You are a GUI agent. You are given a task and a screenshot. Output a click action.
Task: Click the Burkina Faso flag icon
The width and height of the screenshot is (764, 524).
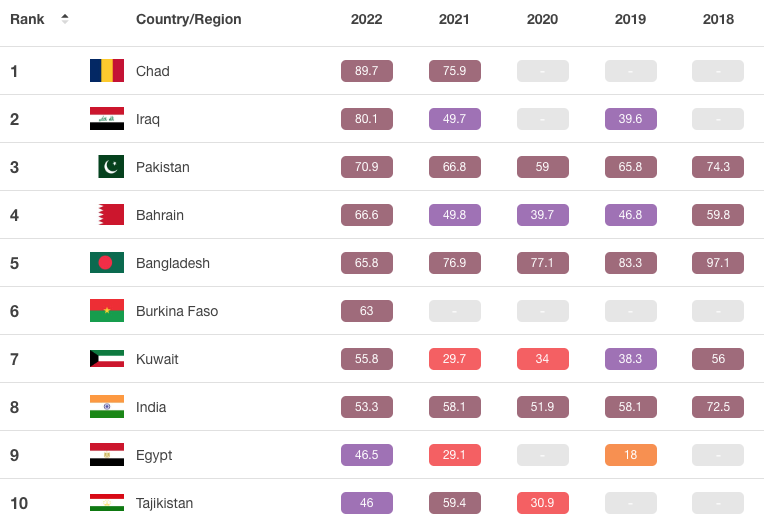[x=107, y=311]
